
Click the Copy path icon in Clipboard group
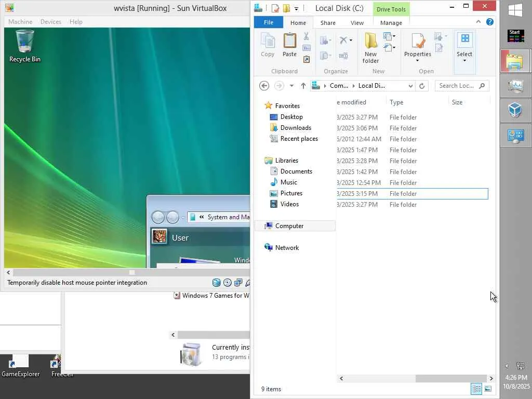[306, 48]
